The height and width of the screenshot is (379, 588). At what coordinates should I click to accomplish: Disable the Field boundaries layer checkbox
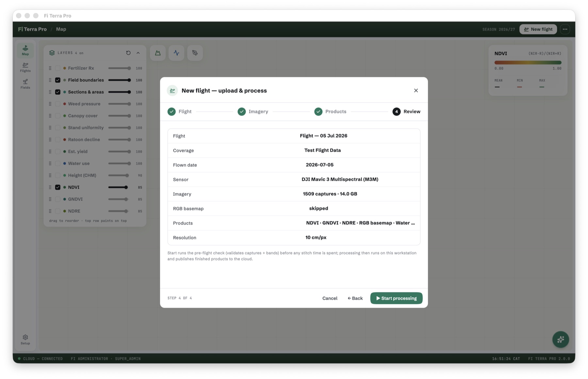point(58,80)
